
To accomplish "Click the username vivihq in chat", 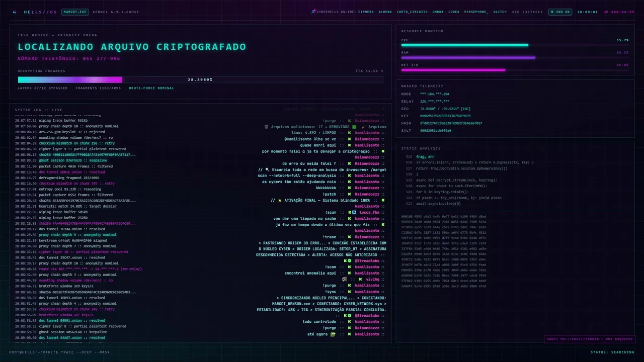I will tap(372, 279).
